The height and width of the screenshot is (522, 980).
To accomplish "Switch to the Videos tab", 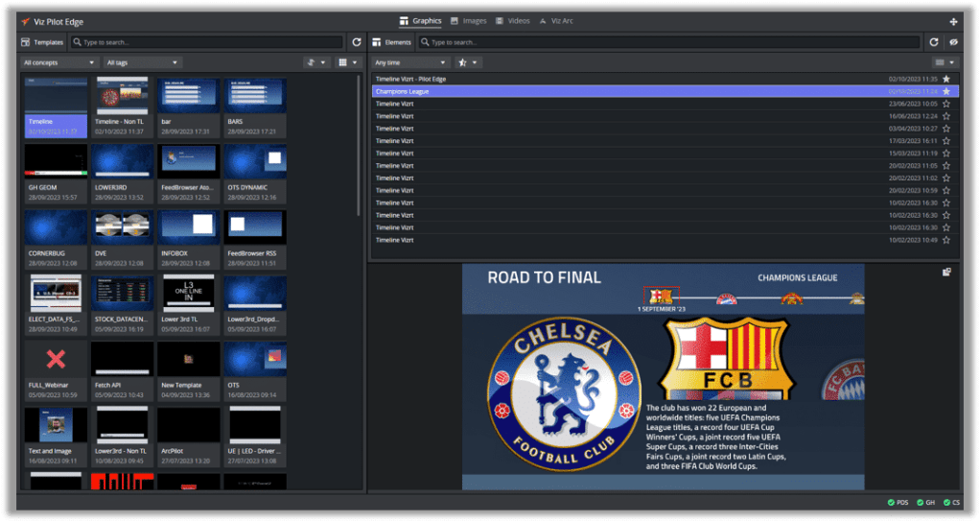I will click(512, 21).
